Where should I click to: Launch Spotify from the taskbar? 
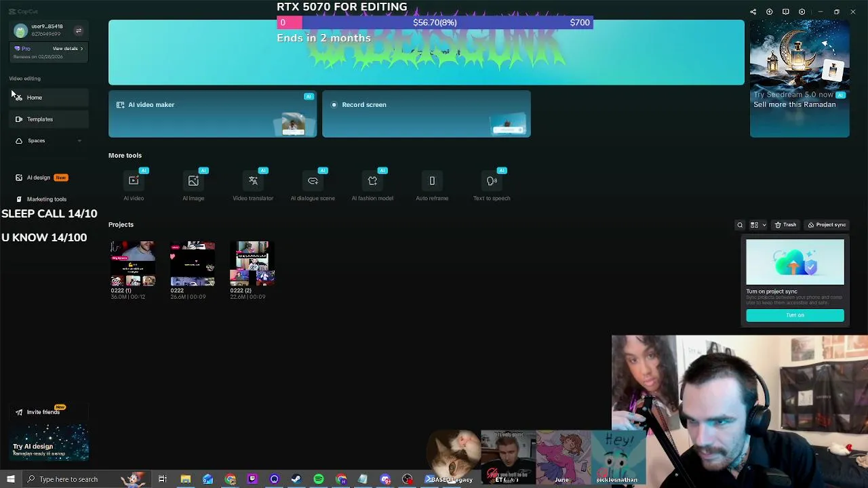tap(319, 479)
